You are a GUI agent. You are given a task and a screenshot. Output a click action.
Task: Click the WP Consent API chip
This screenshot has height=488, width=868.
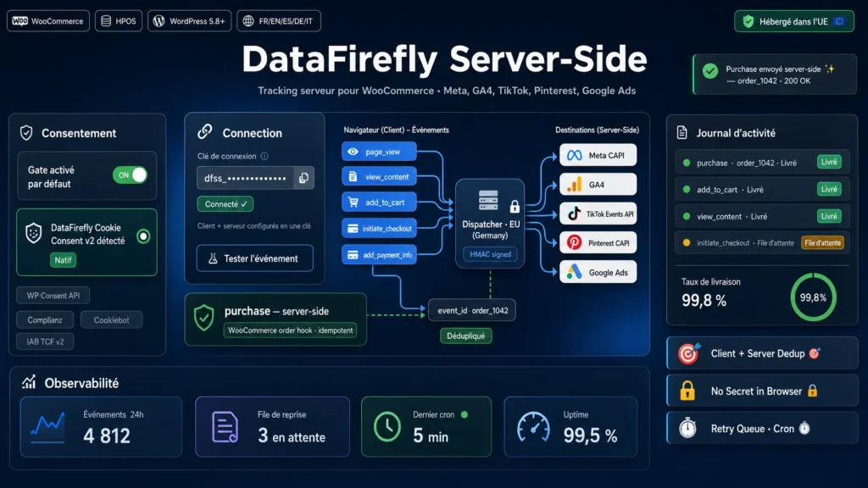tap(53, 296)
